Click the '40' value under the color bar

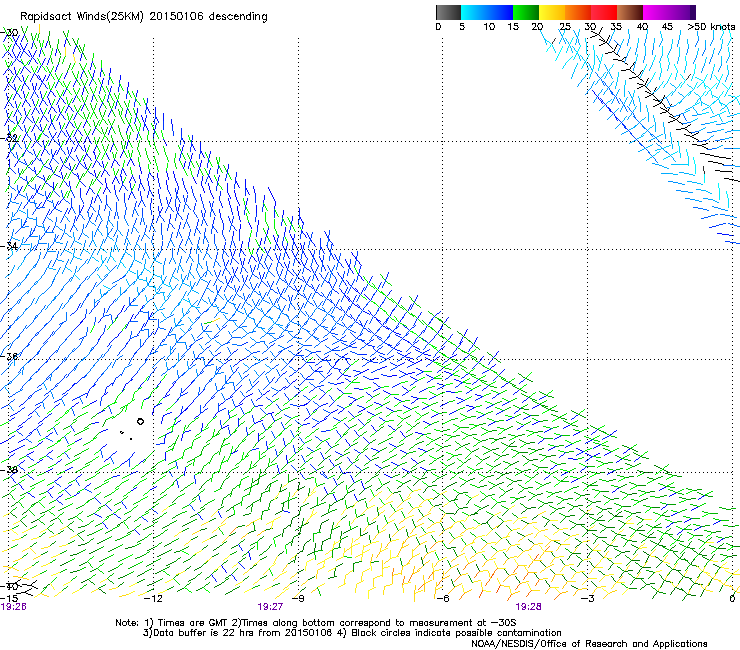[x=642, y=27]
